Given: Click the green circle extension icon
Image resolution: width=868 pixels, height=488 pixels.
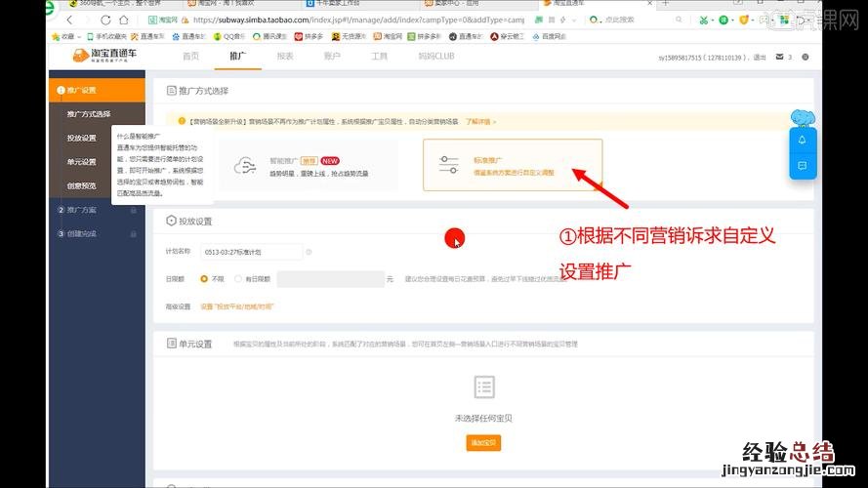Looking at the screenshot, I should [723, 20].
